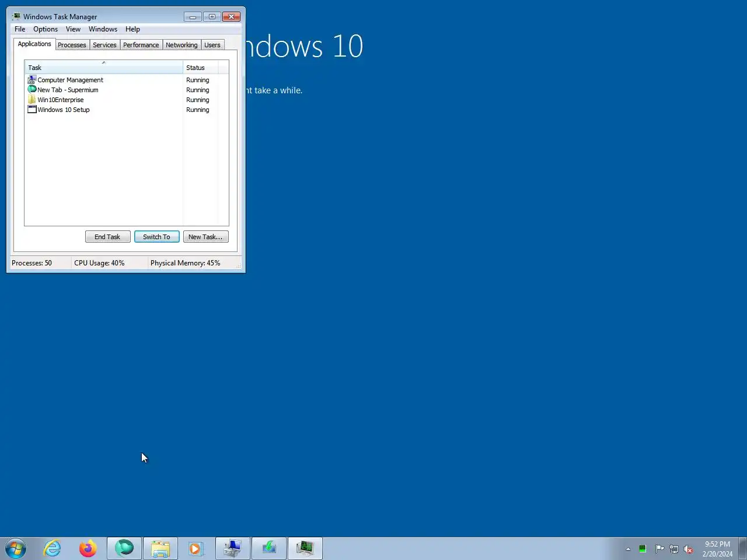Click the End Task button
This screenshot has width=747, height=560.
107,237
